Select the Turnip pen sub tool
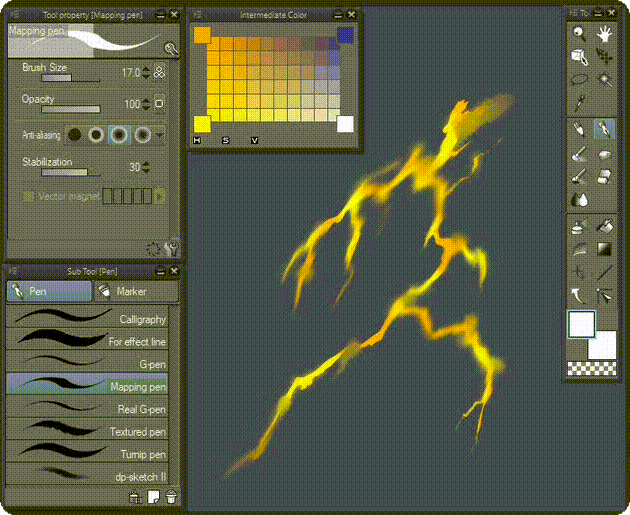 87,451
